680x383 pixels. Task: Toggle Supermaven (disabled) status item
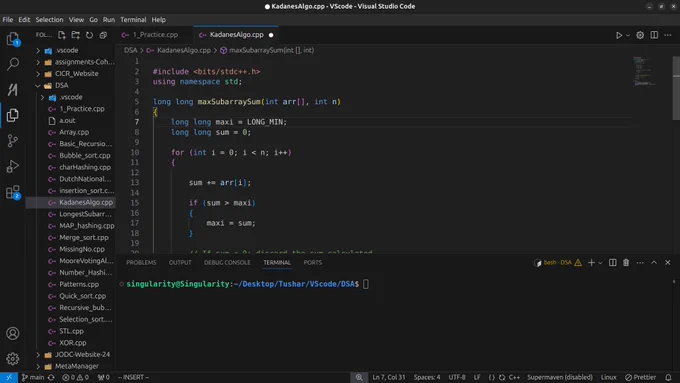(x=559, y=377)
